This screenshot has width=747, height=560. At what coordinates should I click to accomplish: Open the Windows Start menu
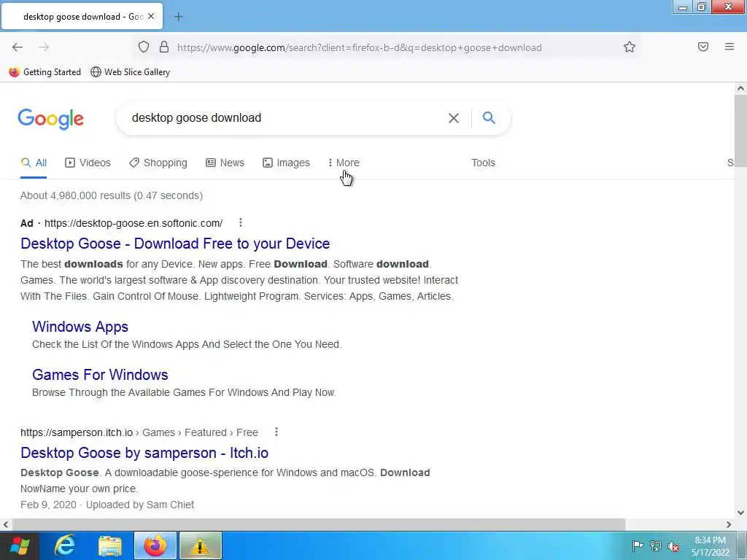pyautogui.click(x=20, y=545)
